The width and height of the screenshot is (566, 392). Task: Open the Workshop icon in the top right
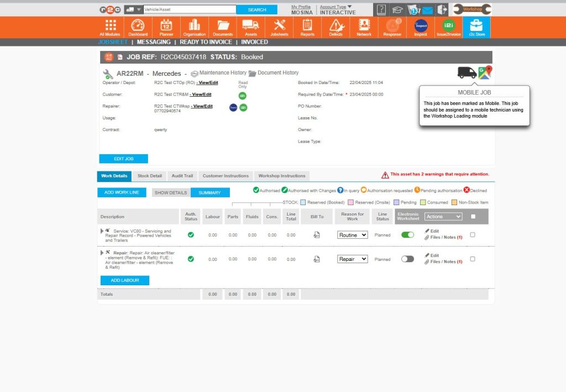(473, 9)
